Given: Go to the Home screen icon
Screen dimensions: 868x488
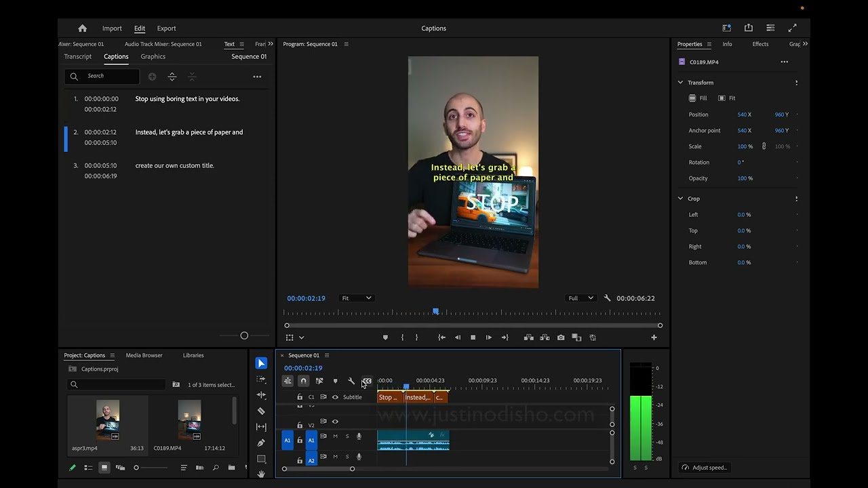Looking at the screenshot, I should click(82, 28).
